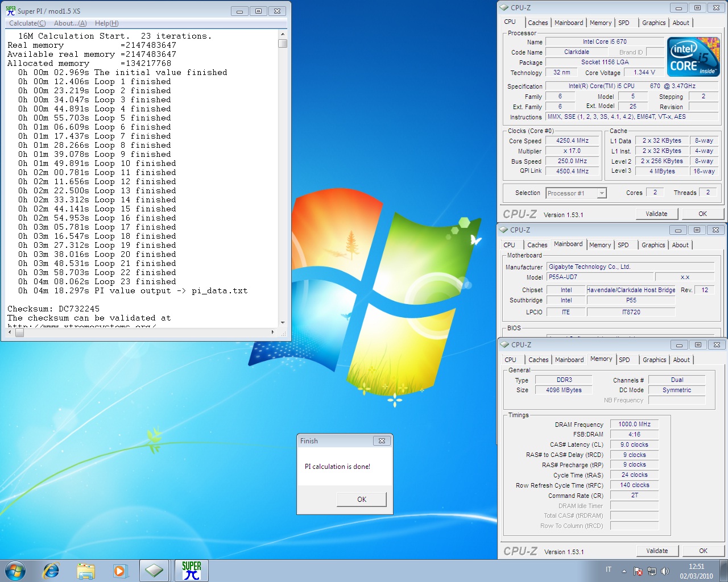Click the Super PI title bar icon
The image size is (728, 582).
10,10
